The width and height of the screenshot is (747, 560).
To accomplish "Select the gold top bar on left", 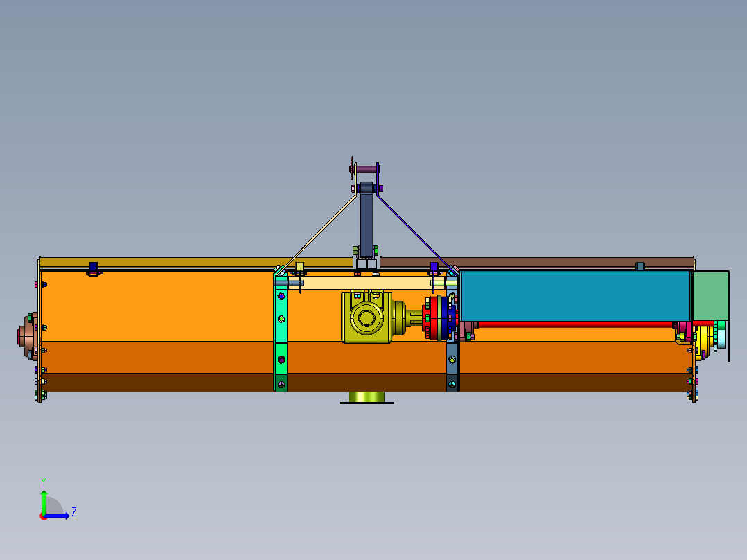I will [196, 262].
